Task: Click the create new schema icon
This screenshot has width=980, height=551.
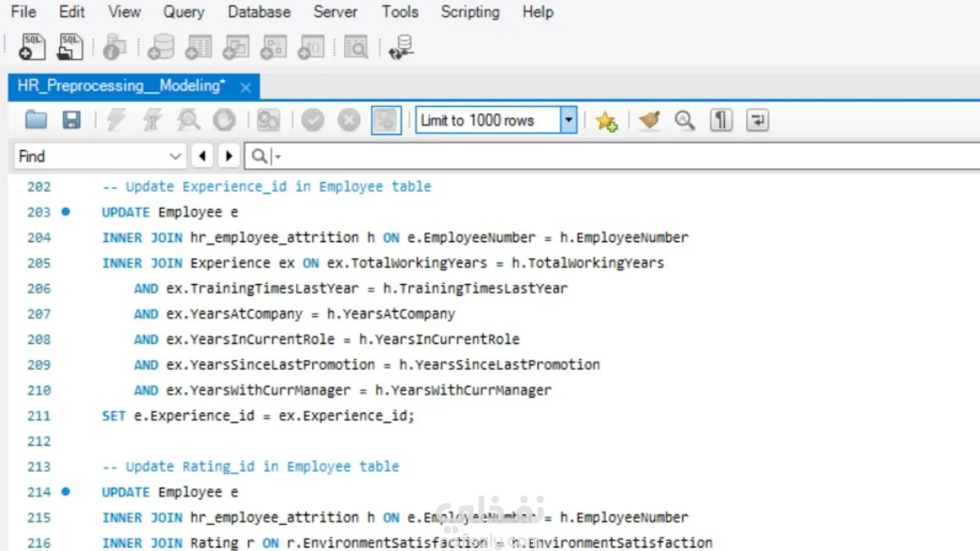Action: click(161, 47)
